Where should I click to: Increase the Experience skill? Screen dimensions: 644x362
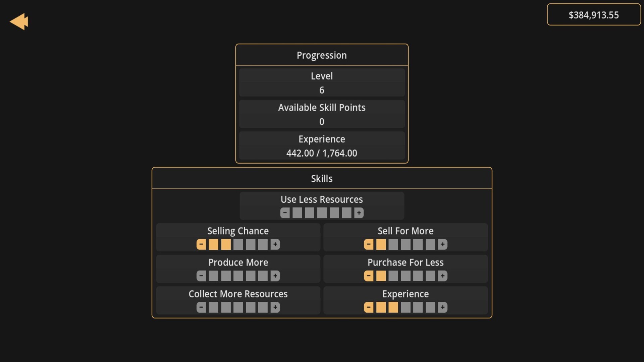coord(443,307)
